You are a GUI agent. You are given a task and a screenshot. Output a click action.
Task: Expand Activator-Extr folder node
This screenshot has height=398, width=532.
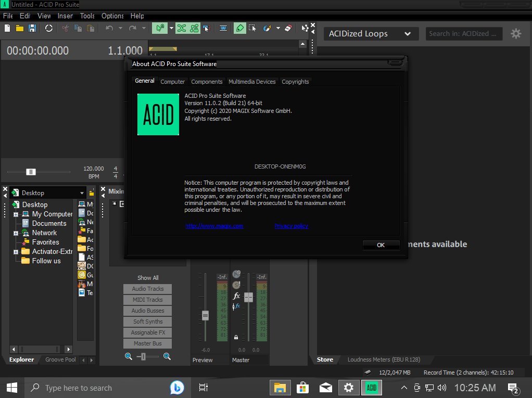pyautogui.click(x=16, y=252)
